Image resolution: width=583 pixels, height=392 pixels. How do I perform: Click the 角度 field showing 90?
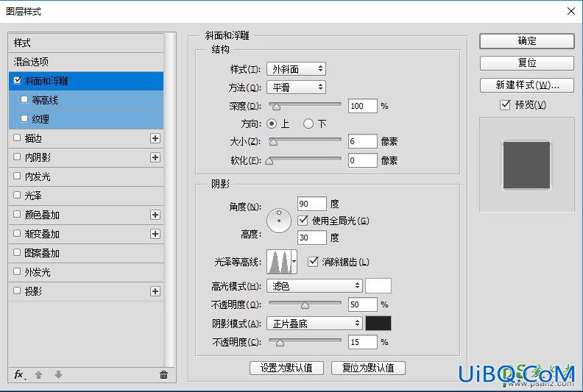312,204
